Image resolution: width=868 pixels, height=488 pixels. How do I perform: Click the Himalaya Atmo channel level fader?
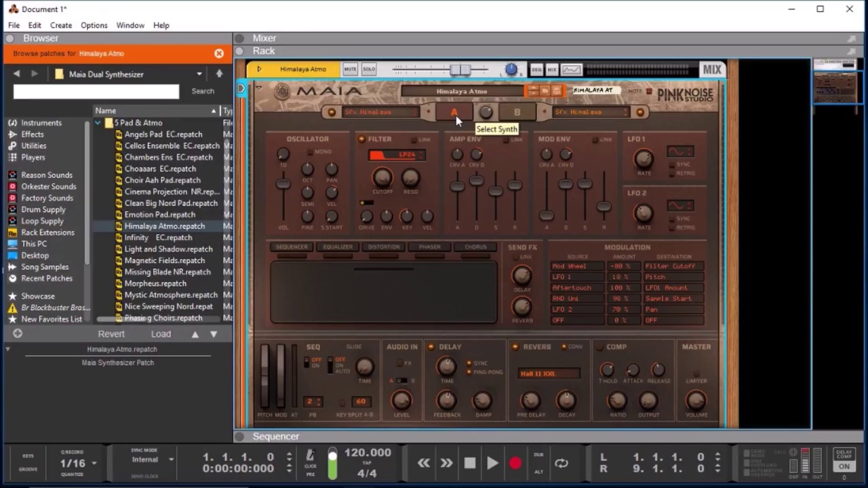(x=460, y=70)
